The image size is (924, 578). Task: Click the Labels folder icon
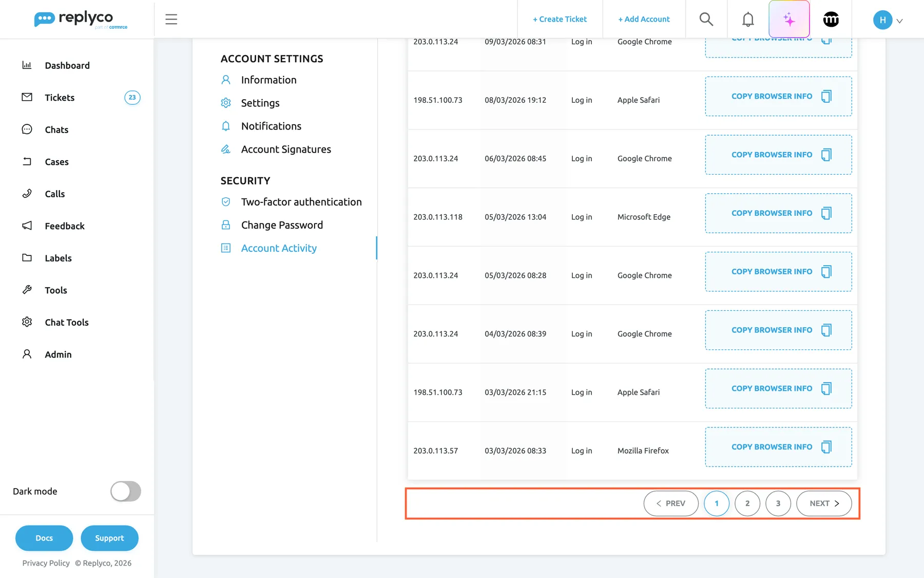(x=27, y=258)
